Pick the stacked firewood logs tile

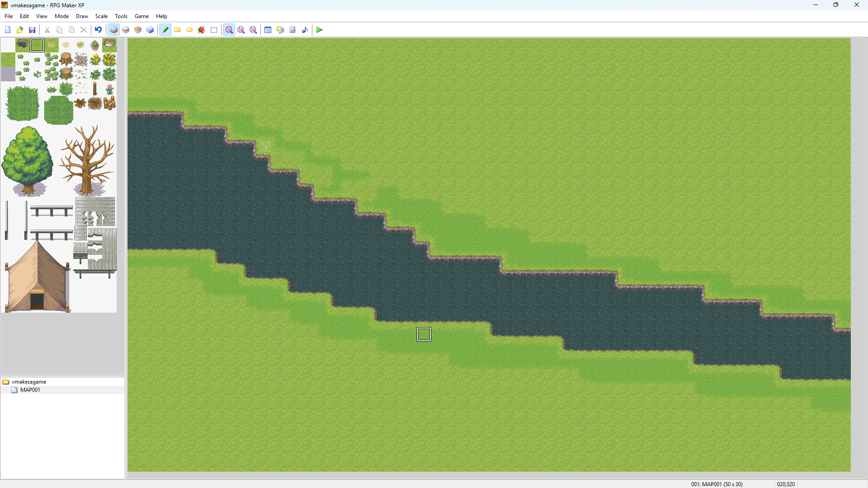click(x=109, y=103)
